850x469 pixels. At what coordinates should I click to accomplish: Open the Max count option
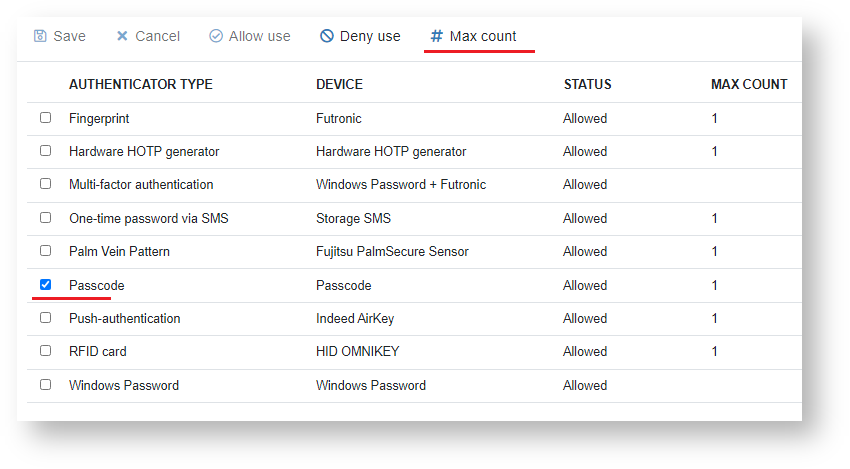point(482,36)
